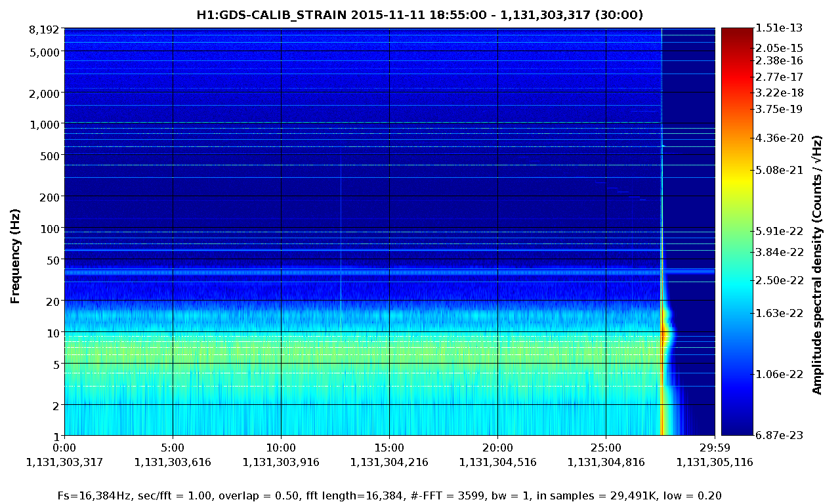840x504 pixels.
Task: Click the GPS time 1,131,304,216 label
Action: point(389,462)
